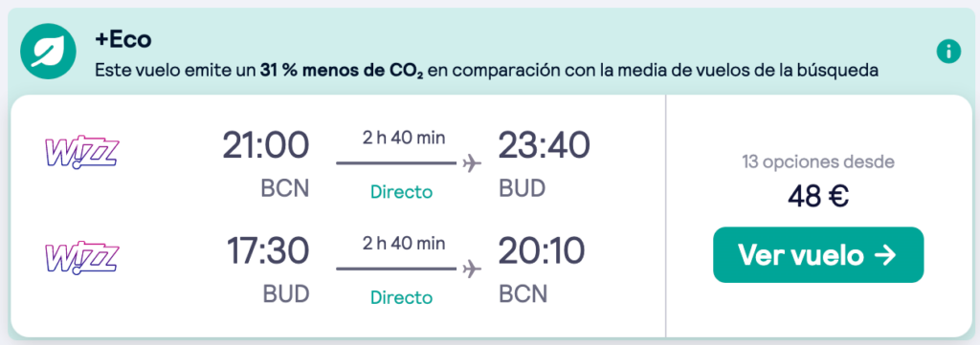Click the Wizz logo on the return flight

click(x=81, y=259)
